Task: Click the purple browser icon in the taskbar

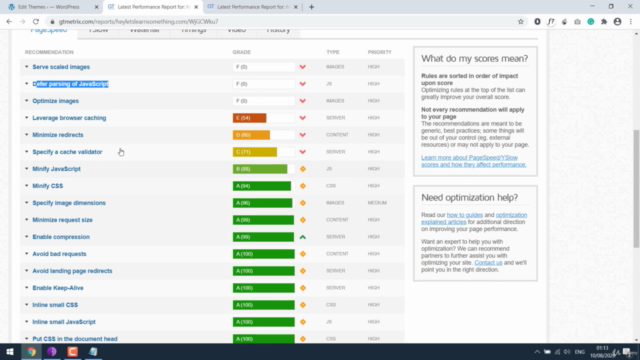Action: click(x=52, y=351)
